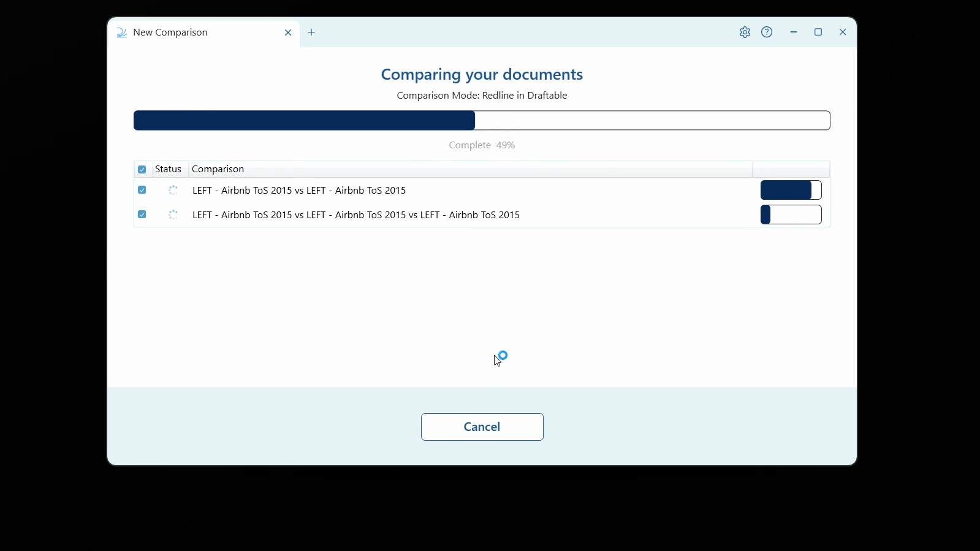Add a new tab with plus icon
The image size is (980, 551).
tap(311, 32)
